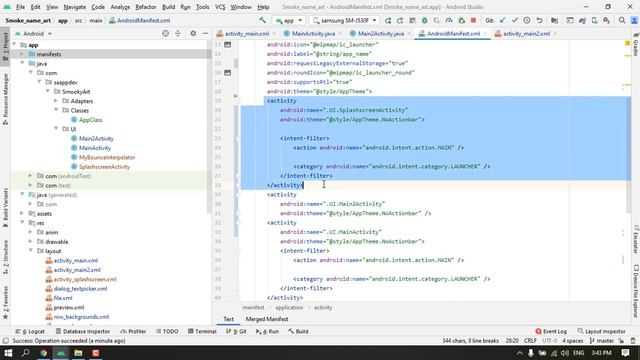Open activity_splashscreen.xml in layout folder
Screen dimensions: 640x360
(85, 279)
